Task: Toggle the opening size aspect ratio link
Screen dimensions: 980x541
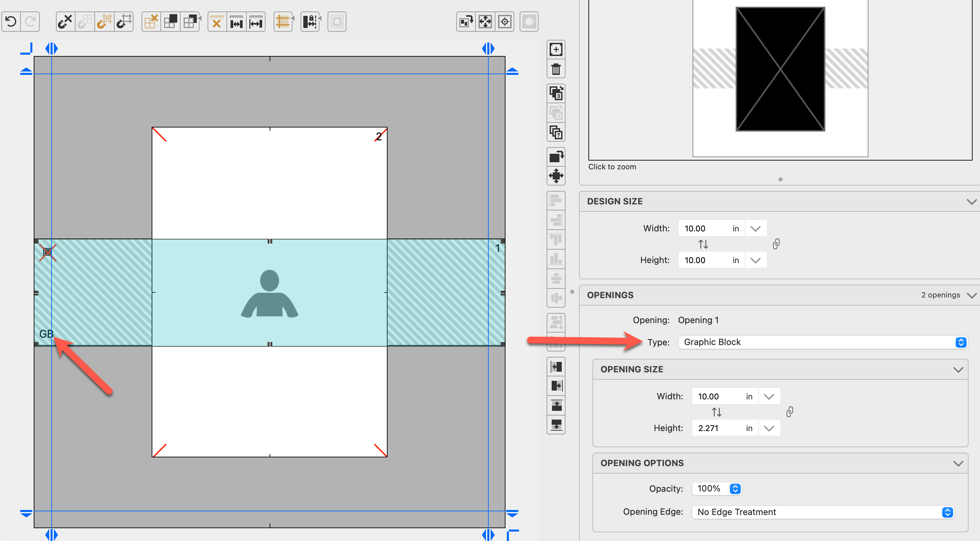Action: point(789,412)
